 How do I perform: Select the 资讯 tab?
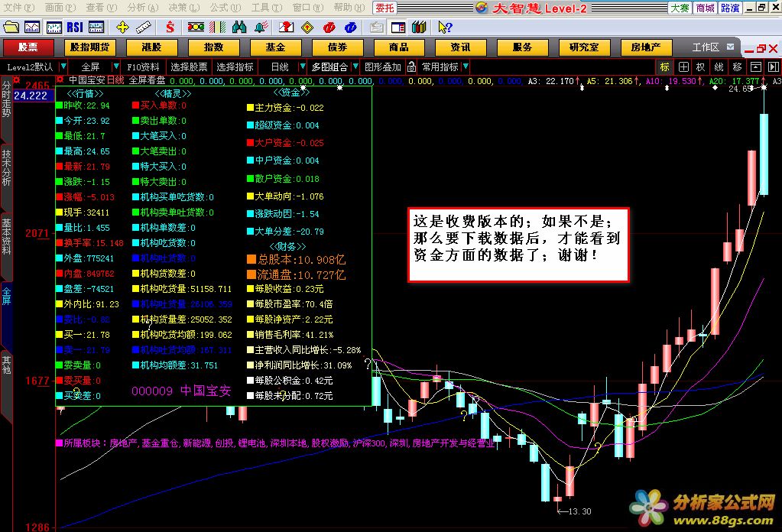[460, 47]
